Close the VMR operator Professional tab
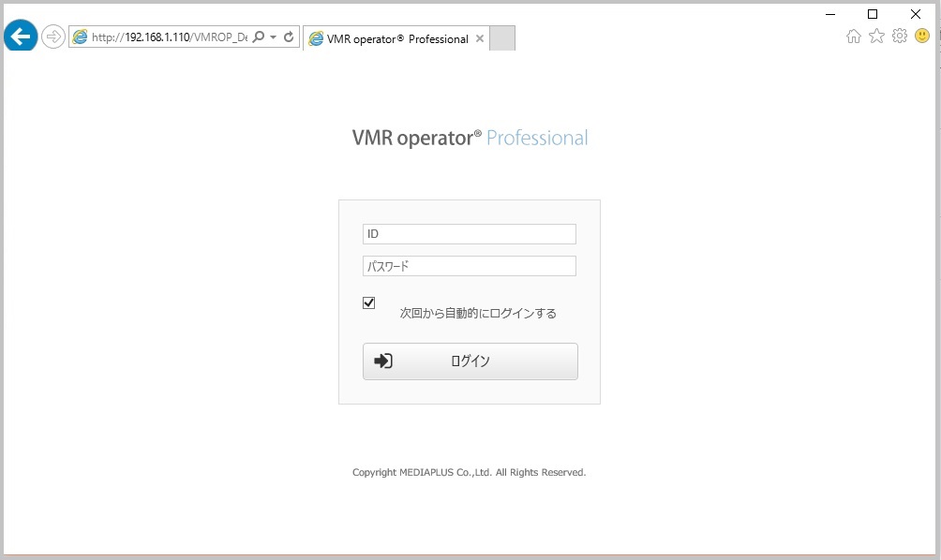 click(480, 39)
